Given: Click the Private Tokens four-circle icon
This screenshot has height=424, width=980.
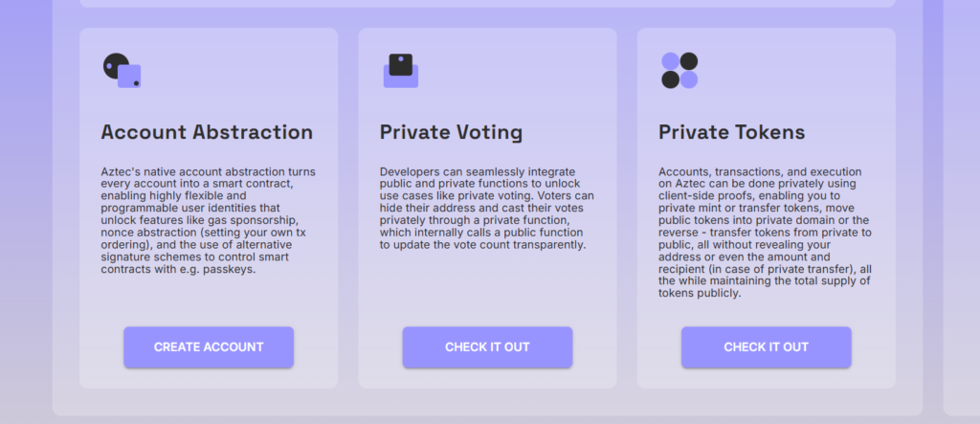Looking at the screenshot, I should (x=679, y=71).
